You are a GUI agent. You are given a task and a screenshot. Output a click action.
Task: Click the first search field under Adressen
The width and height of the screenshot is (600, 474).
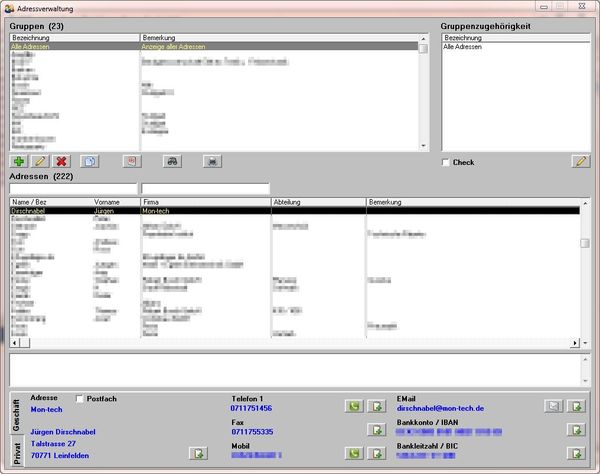click(72, 188)
